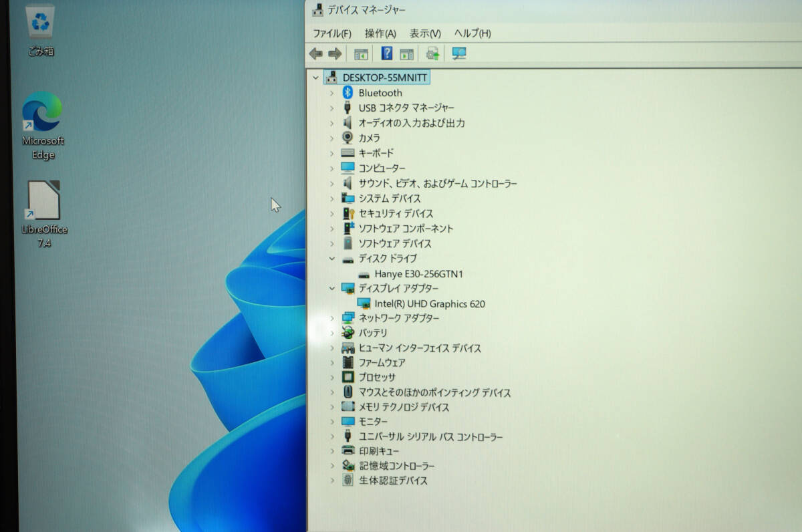Click the Bluetooth category icon
This screenshot has height=532, width=802.
348,93
